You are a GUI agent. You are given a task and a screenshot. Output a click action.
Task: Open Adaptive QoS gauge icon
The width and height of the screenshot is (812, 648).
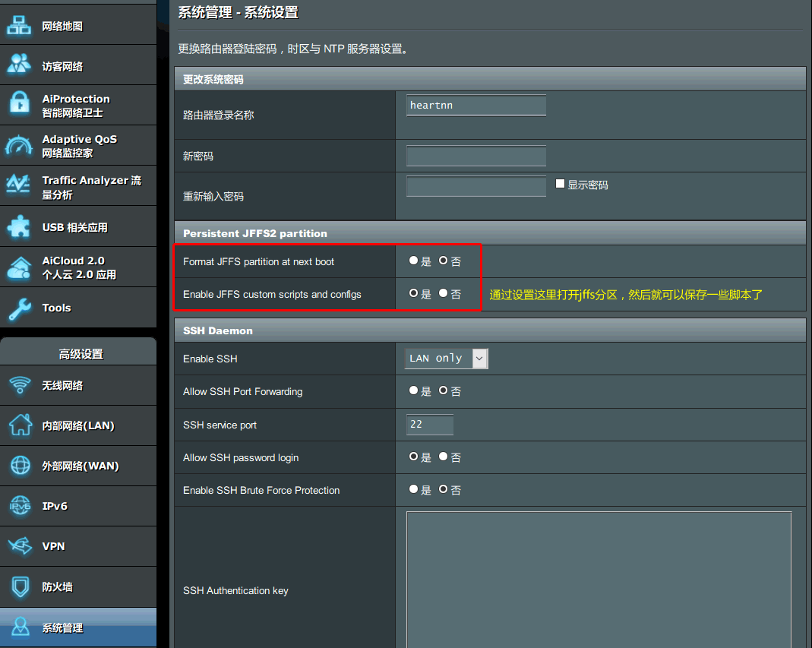[19, 145]
